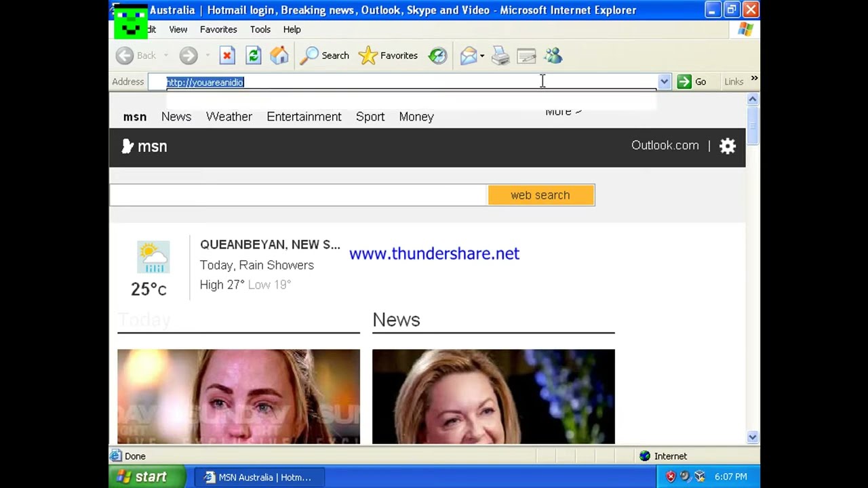
Task: Expand the Links toolbar chevron
Action: click(754, 80)
